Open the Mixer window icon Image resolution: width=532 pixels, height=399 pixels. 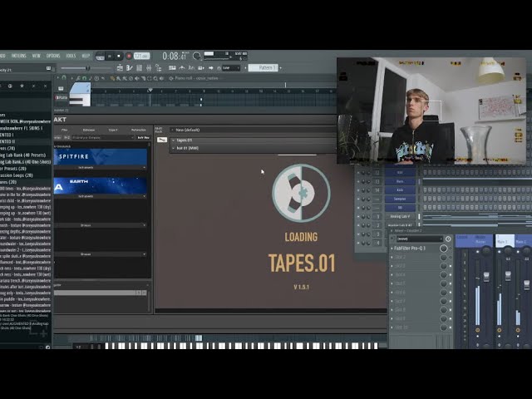[x=149, y=68]
